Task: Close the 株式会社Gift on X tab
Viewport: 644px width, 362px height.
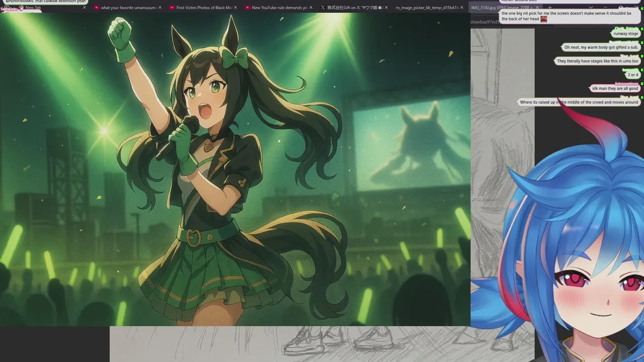Action: (386, 8)
